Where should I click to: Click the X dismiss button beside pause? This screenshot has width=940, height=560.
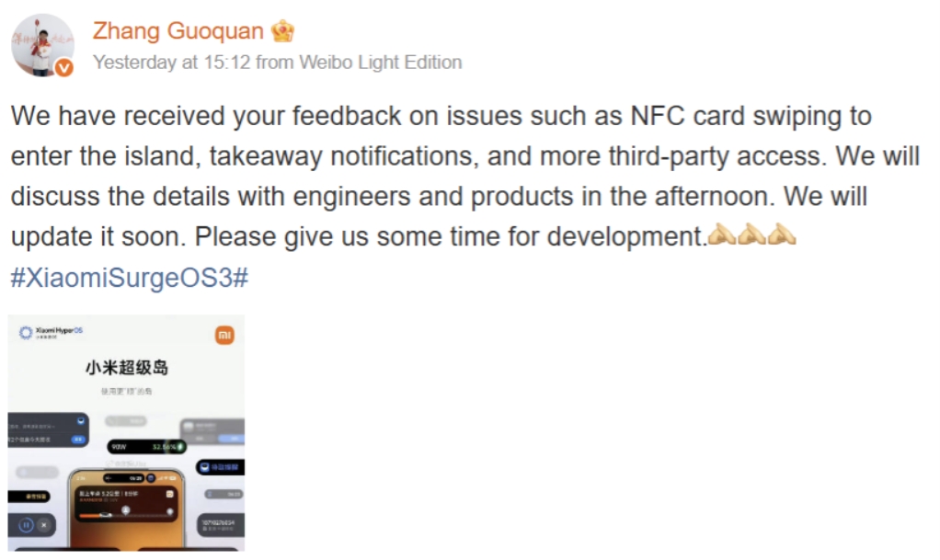pyautogui.click(x=44, y=525)
